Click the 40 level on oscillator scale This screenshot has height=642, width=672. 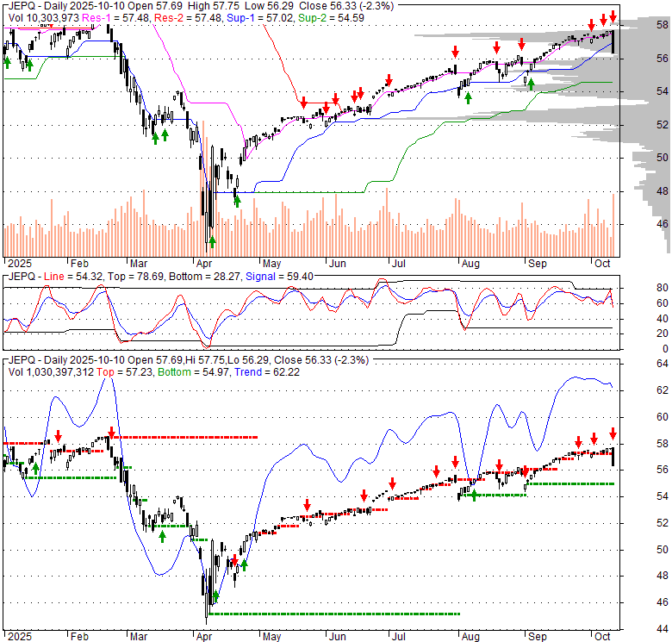pos(663,319)
